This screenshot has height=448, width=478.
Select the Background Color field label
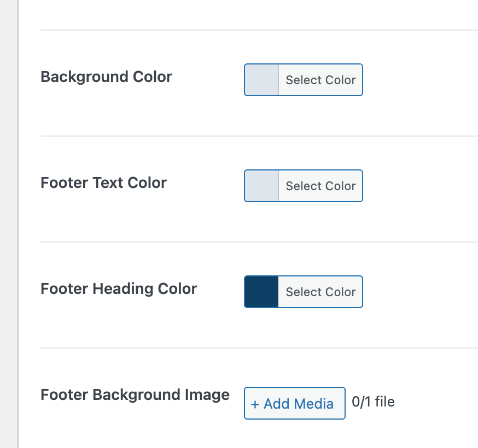[106, 77]
